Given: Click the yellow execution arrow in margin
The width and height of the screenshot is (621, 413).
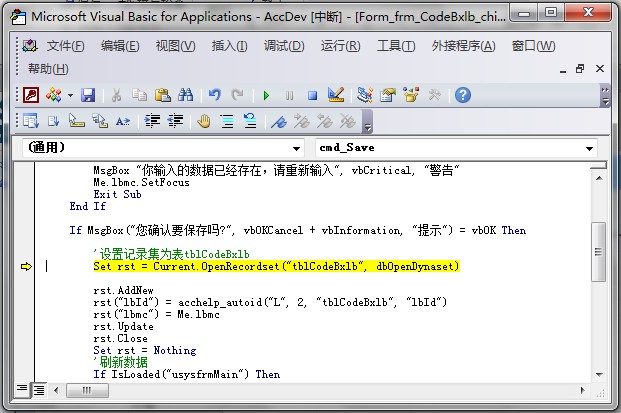Looking at the screenshot, I should click(x=26, y=267).
